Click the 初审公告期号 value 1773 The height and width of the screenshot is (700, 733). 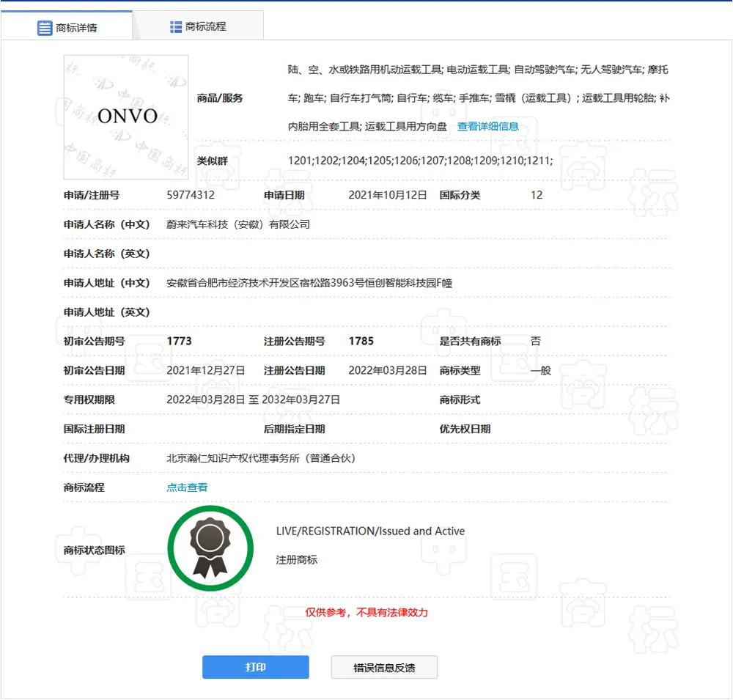pyautogui.click(x=179, y=342)
